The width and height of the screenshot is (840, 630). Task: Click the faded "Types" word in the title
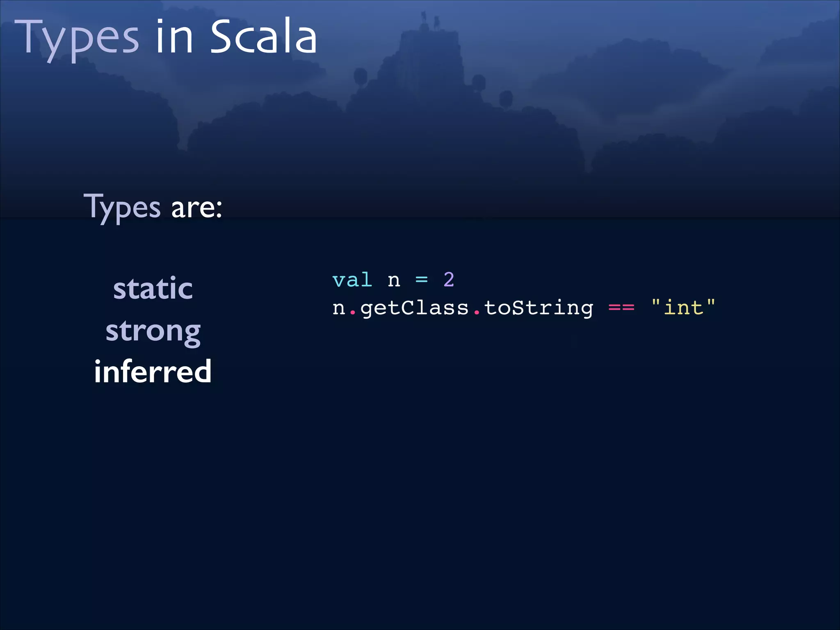77,39
